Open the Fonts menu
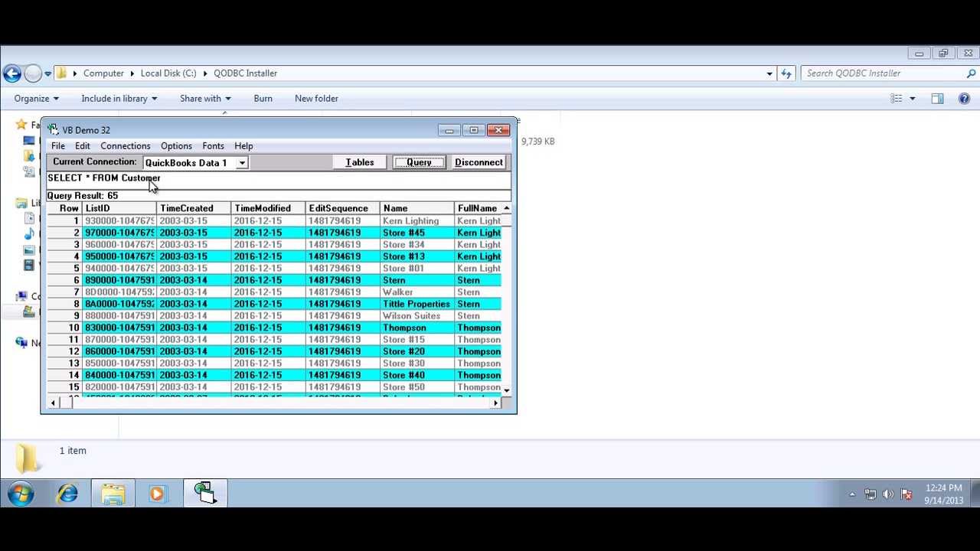This screenshot has width=980, height=551. pyautogui.click(x=214, y=146)
